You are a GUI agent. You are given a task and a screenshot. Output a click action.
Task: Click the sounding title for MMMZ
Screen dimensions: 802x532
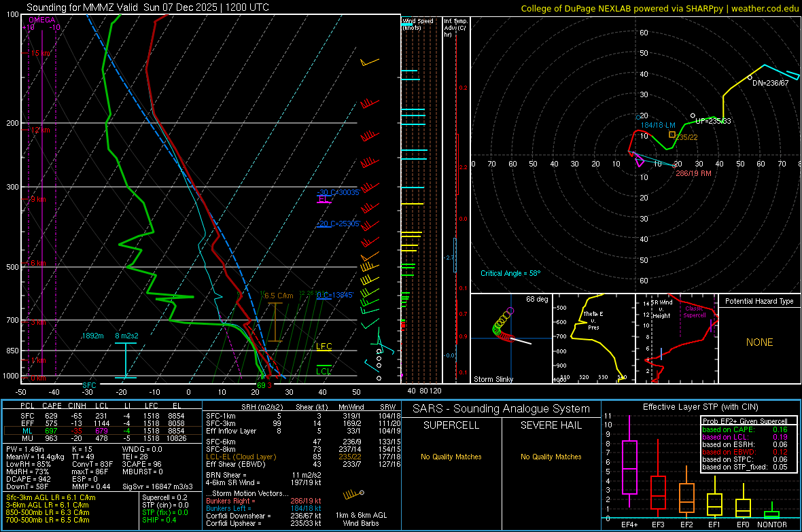click(x=147, y=7)
